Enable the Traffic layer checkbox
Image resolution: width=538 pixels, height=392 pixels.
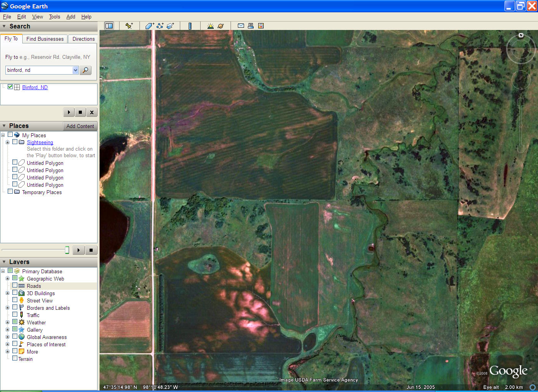(15, 314)
